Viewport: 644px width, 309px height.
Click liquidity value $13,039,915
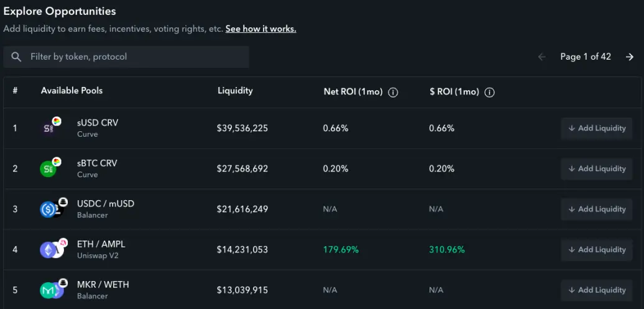(x=242, y=290)
